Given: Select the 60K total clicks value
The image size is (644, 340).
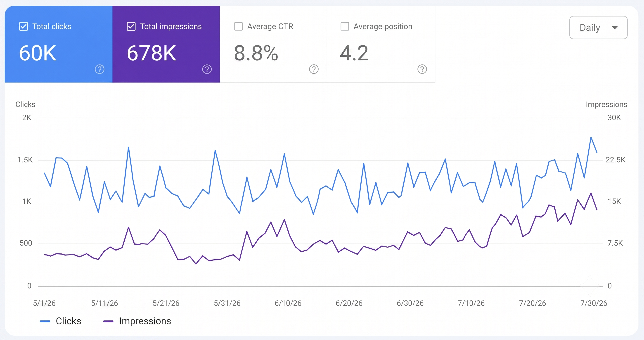Looking at the screenshot, I should (38, 53).
